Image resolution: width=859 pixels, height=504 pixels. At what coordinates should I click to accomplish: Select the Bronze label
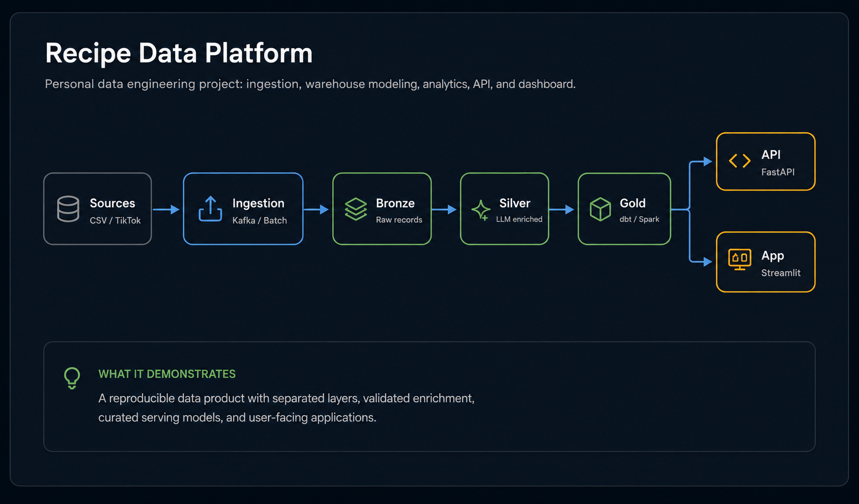coord(395,203)
